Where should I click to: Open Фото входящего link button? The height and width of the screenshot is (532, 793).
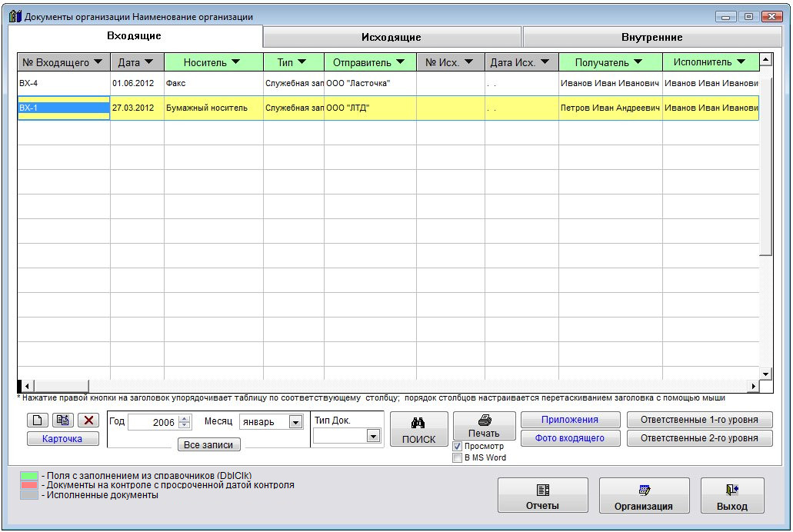[570, 438]
